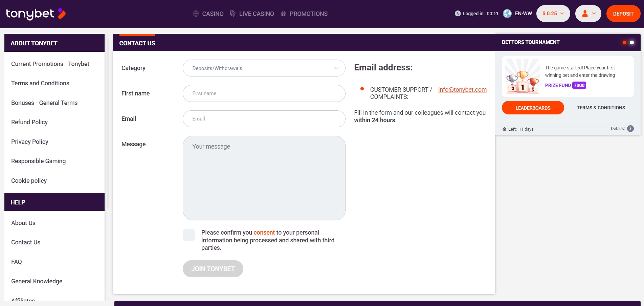Screen dimensions: 644x306
Task: Tick the personal information consent checkbox
Action: 189,235
